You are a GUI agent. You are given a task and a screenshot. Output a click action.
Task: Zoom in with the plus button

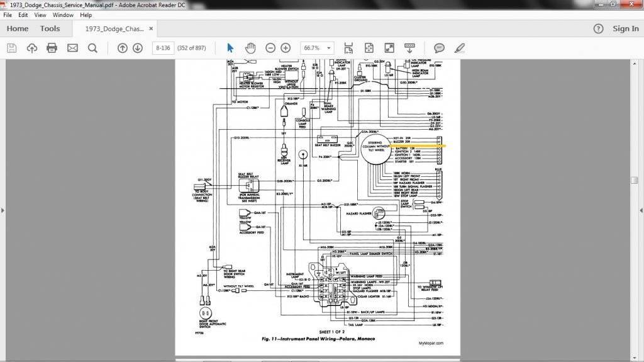[286, 48]
